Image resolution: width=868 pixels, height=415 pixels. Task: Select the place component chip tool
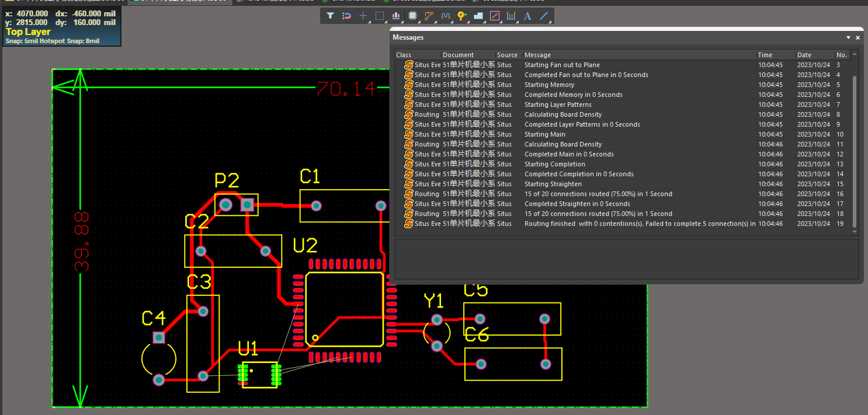[412, 16]
